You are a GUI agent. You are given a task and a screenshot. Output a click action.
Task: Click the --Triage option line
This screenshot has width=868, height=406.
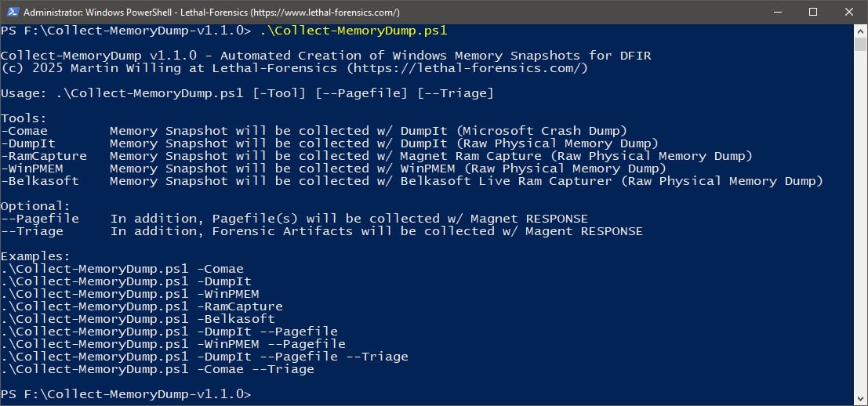[x=321, y=231]
